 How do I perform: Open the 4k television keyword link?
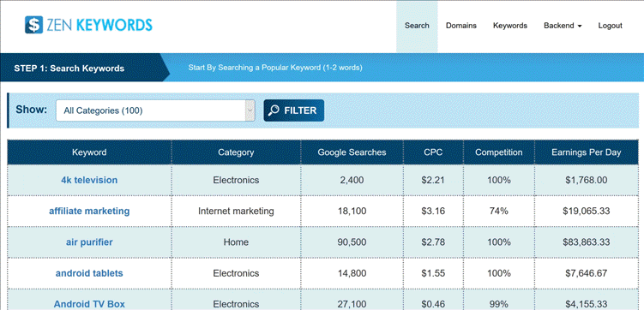point(89,180)
